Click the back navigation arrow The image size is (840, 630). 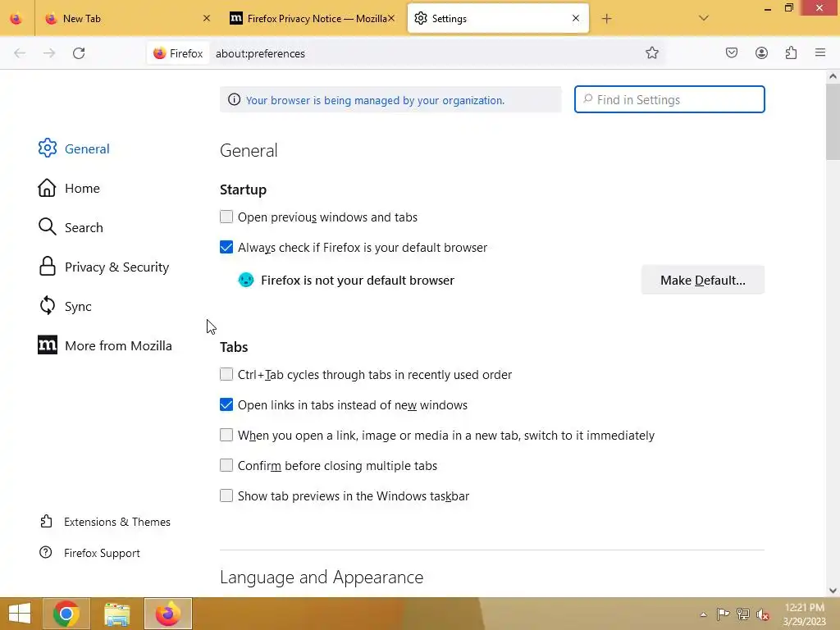pos(20,53)
